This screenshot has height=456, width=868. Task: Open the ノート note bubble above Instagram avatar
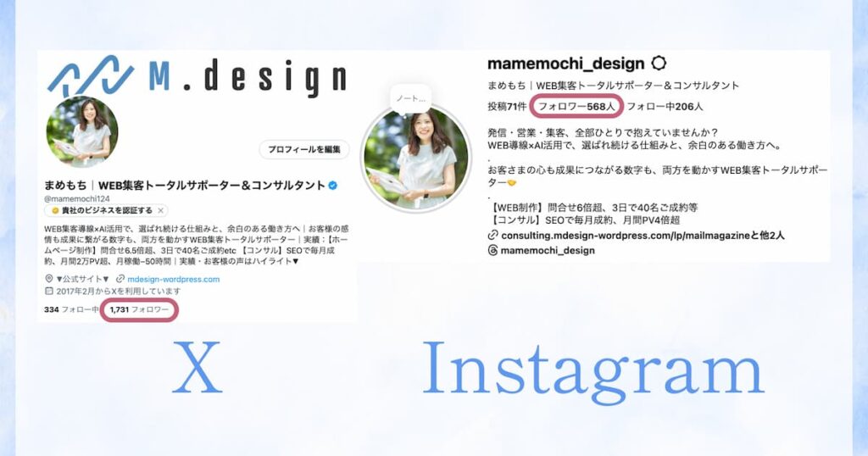pyautogui.click(x=411, y=98)
